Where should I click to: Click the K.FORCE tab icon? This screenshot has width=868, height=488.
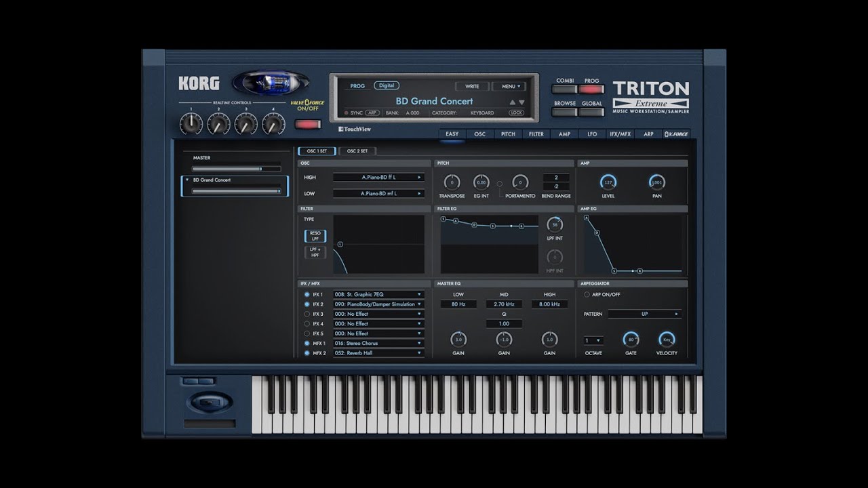(676, 134)
